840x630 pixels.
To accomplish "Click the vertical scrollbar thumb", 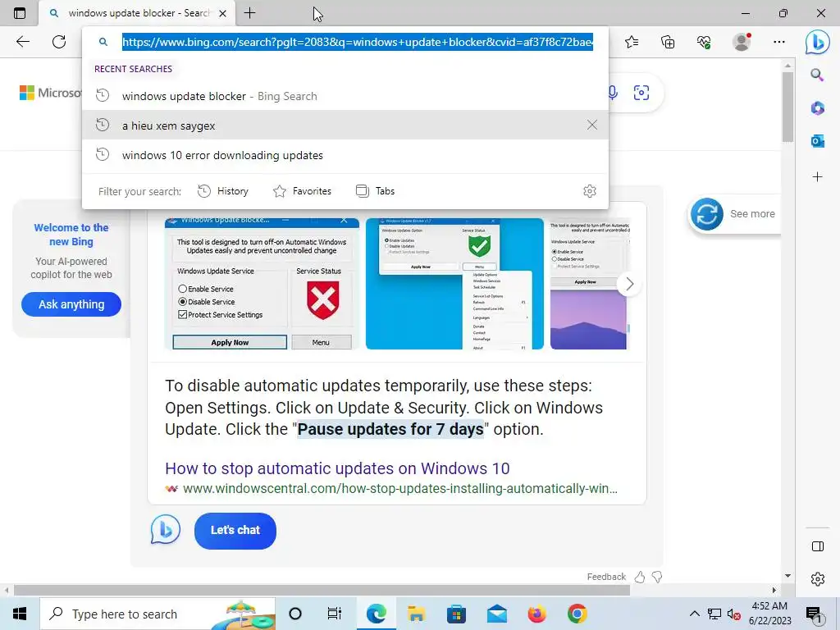I will [x=787, y=107].
